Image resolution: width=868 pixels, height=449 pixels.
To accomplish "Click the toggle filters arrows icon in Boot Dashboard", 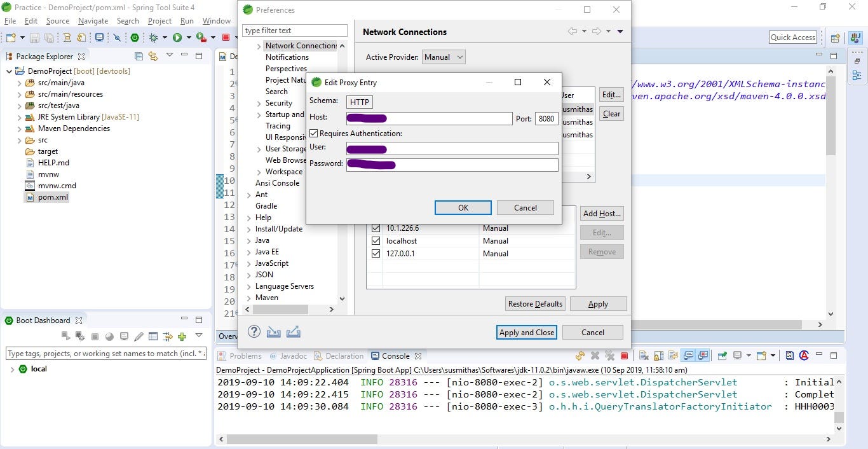I will pos(168,336).
